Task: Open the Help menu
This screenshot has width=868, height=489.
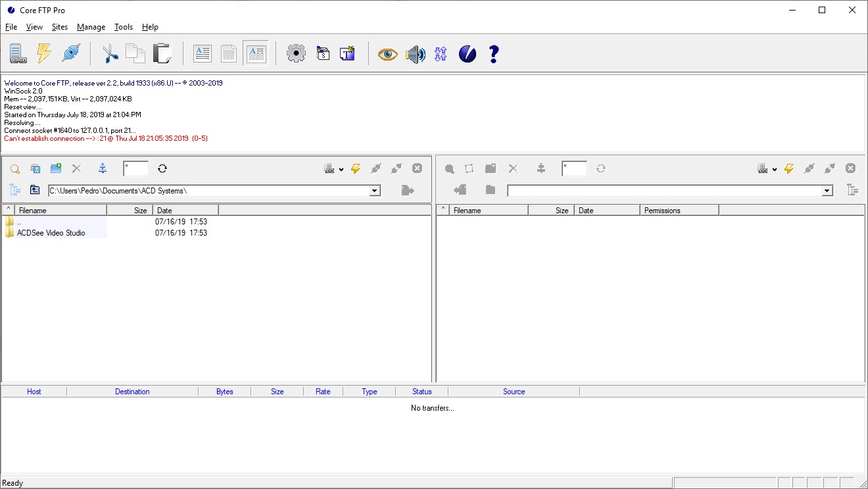Action: (x=150, y=27)
